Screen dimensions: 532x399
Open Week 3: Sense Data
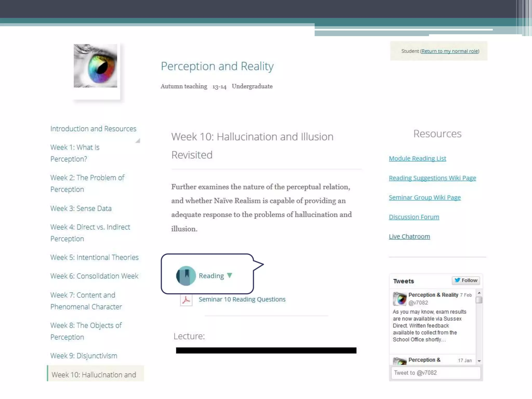(81, 208)
